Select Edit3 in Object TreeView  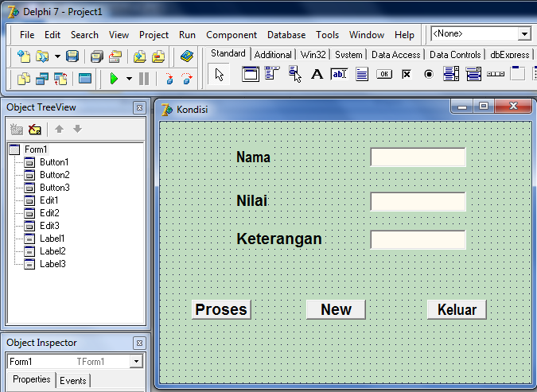point(49,226)
